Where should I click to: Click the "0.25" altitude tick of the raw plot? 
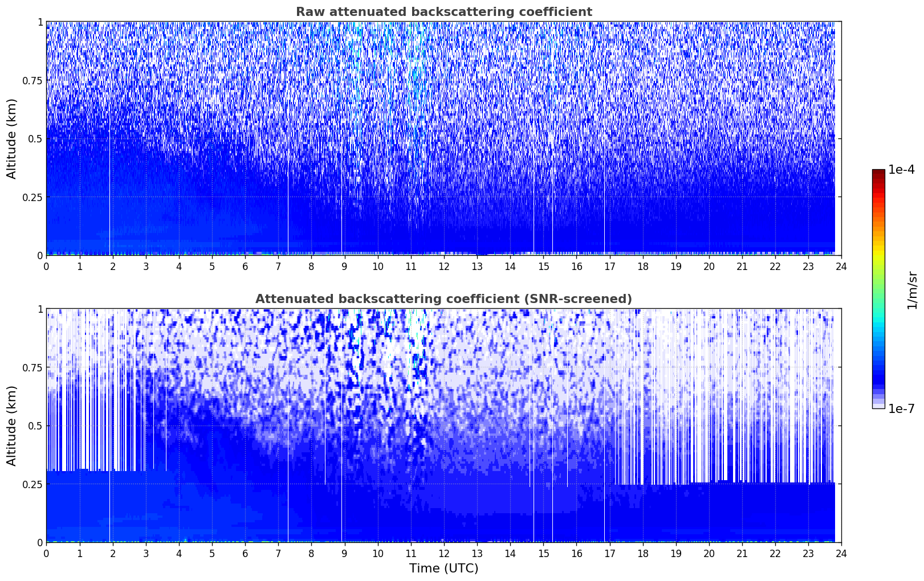pos(32,197)
